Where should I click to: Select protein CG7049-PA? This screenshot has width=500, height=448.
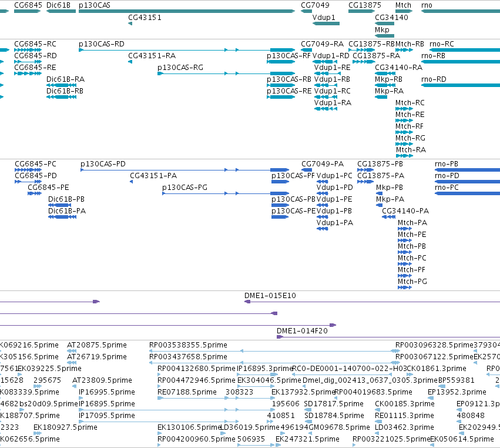tap(307, 170)
